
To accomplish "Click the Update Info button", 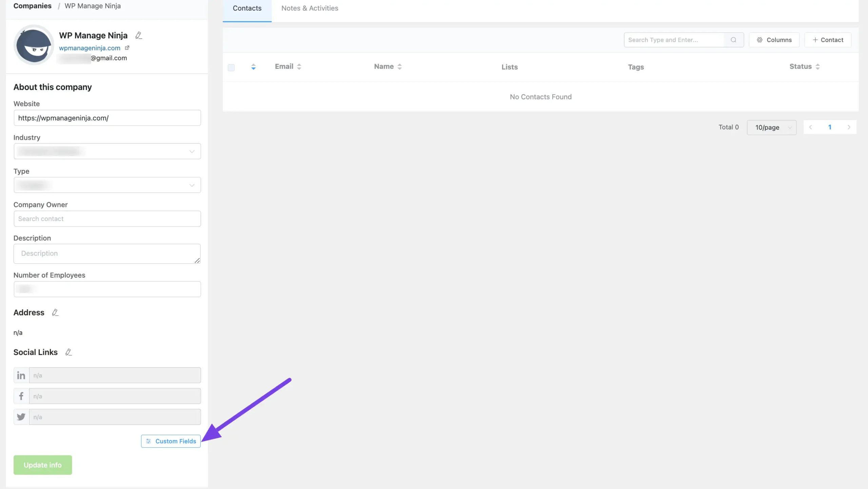I will 42,465.
